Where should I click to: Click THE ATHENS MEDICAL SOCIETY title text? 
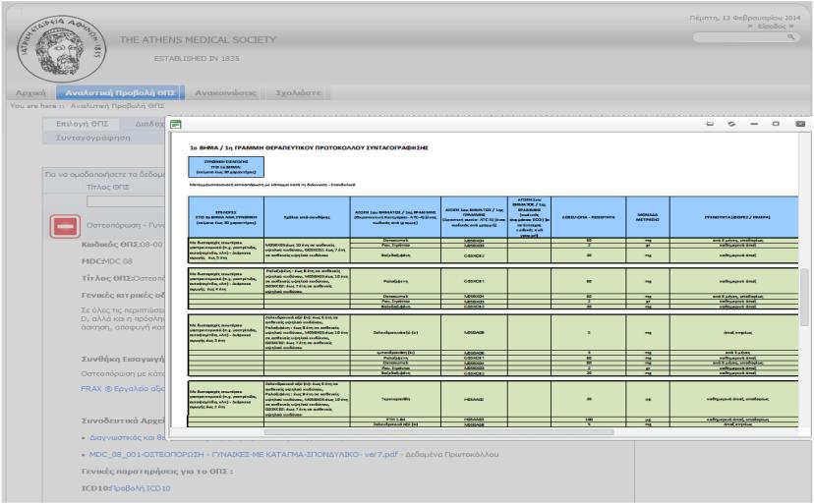[x=198, y=40]
